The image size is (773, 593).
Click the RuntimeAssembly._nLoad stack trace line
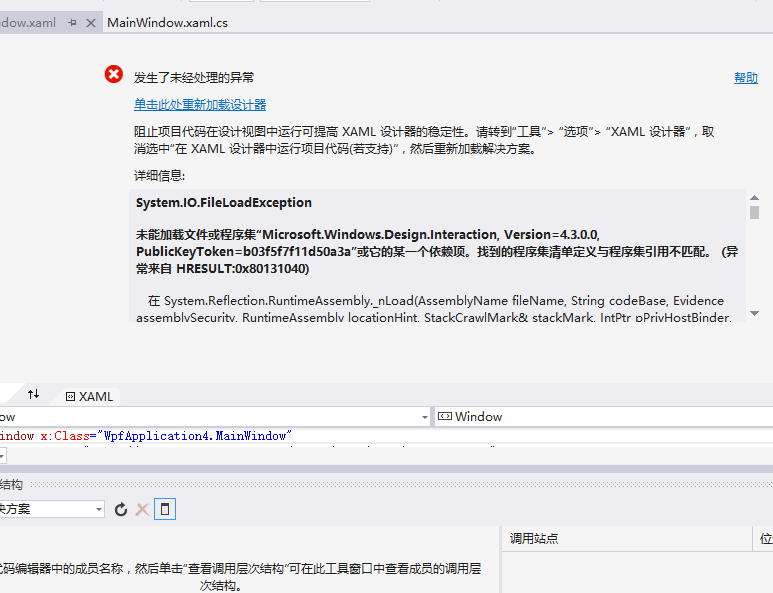pos(436,301)
